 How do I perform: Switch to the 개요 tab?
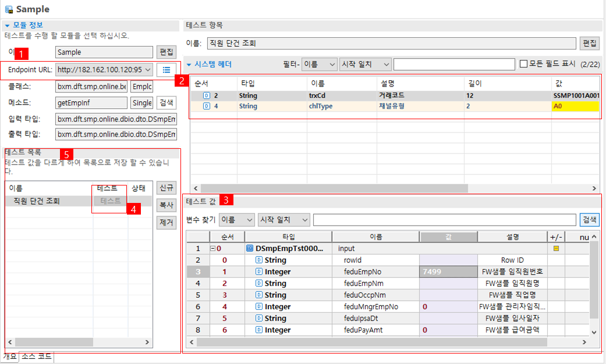pyautogui.click(x=10, y=356)
